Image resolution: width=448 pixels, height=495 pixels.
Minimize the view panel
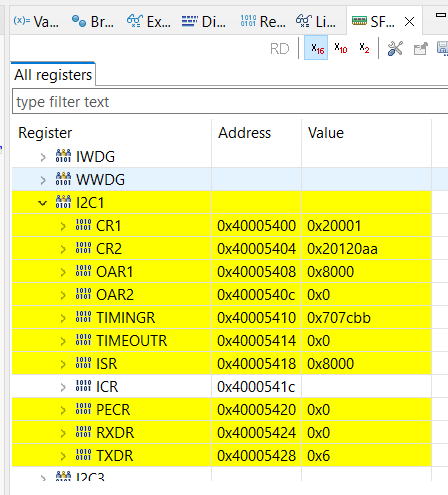[x=441, y=15]
